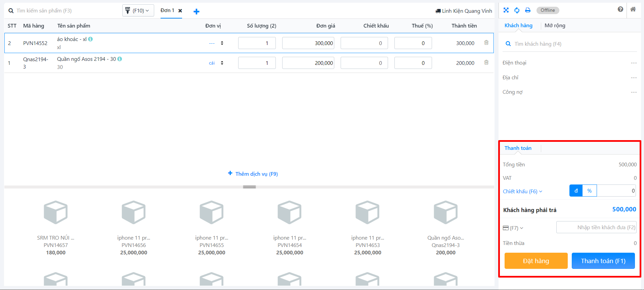Select Quần ngố Aso Qnas2194-3 thumbnail
The height and width of the screenshot is (290, 644).
(x=446, y=212)
